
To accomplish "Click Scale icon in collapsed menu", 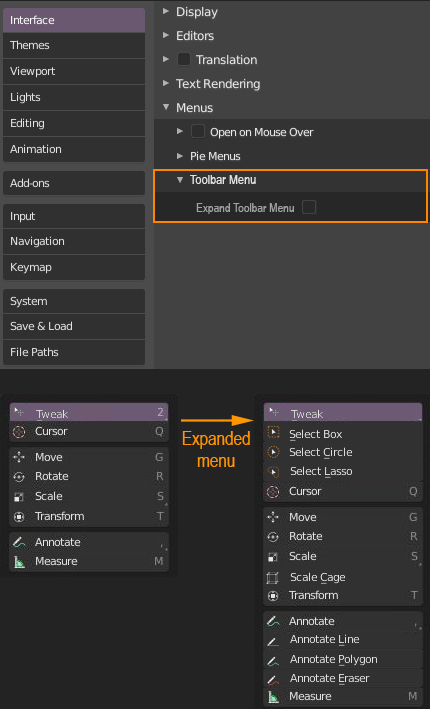I will (19, 497).
